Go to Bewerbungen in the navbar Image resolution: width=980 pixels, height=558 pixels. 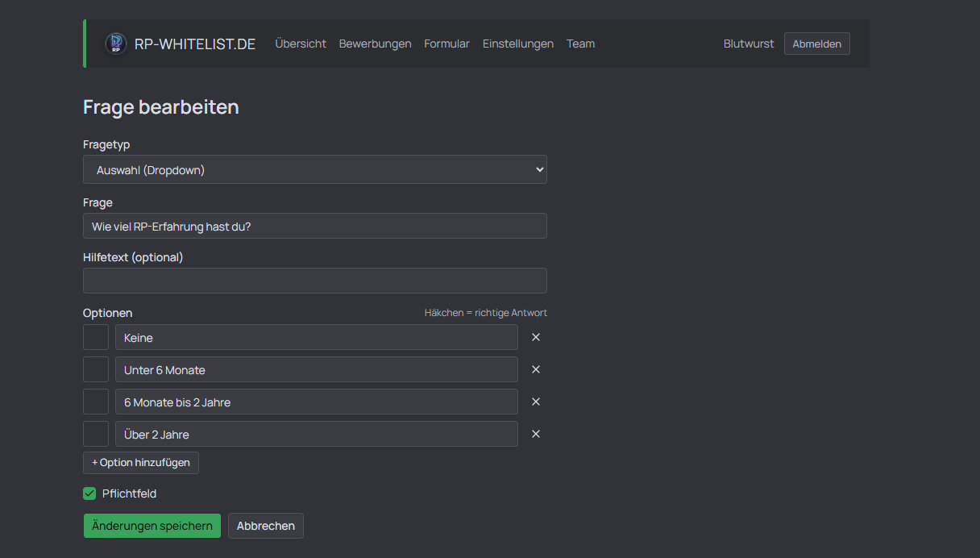tap(375, 44)
